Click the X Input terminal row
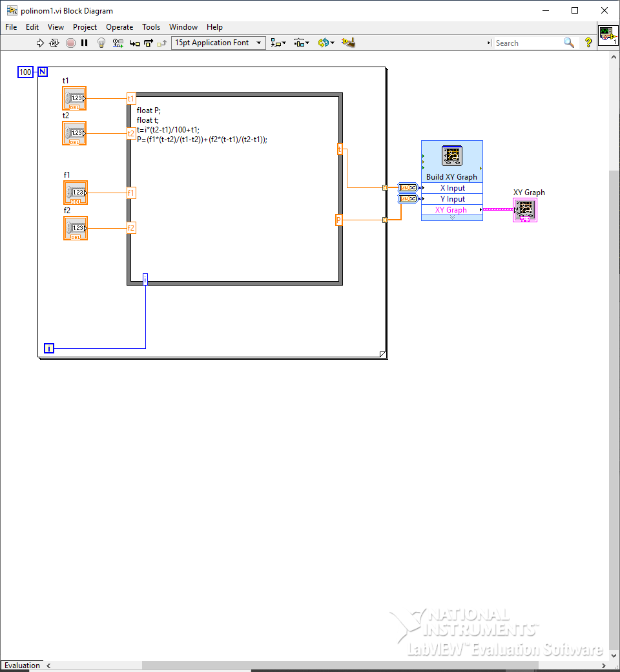The width and height of the screenshot is (620, 672). [452, 188]
